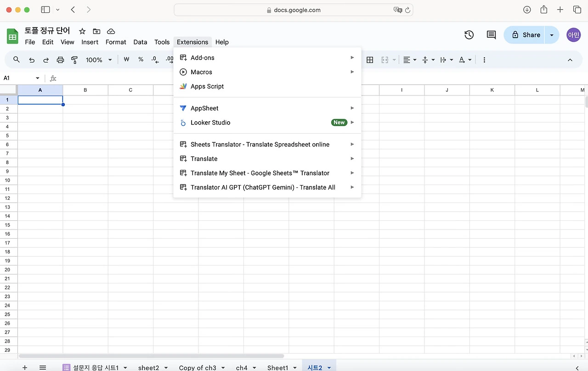Format as percent
Image resolution: width=588 pixels, height=371 pixels.
click(x=141, y=60)
